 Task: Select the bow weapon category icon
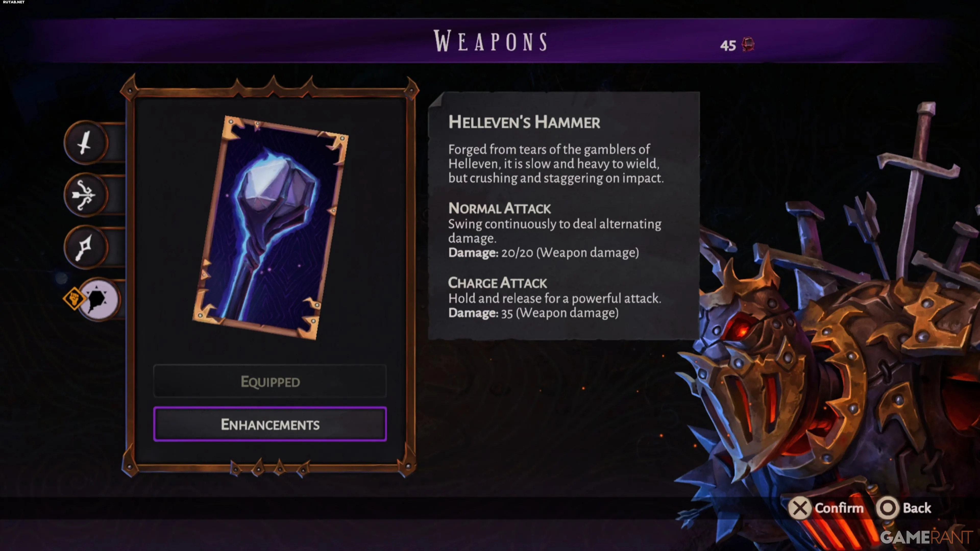tap(85, 195)
